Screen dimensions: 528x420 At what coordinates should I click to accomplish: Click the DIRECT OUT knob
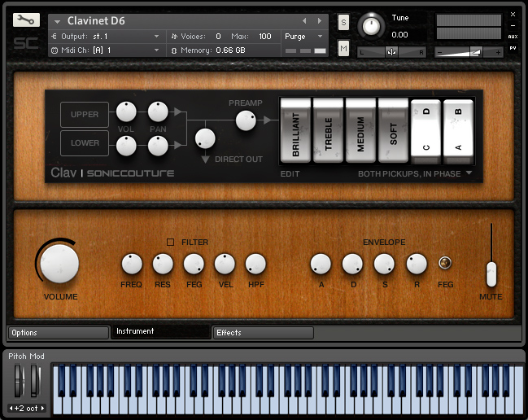(x=205, y=138)
